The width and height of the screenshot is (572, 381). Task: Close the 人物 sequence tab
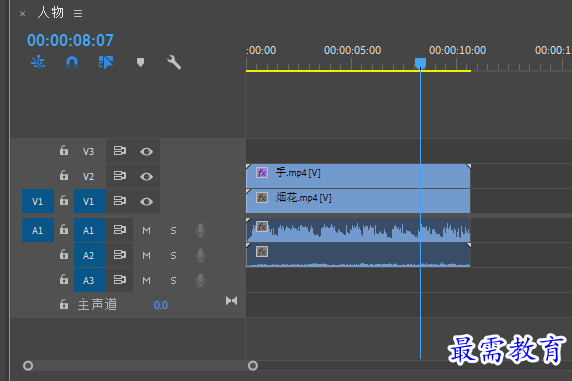pos(23,14)
